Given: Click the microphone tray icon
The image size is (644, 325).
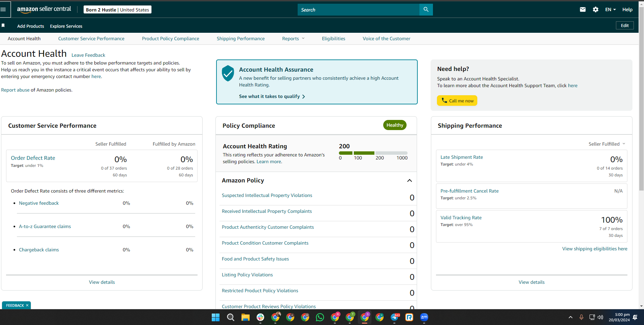Looking at the screenshot, I should click(x=581, y=317).
